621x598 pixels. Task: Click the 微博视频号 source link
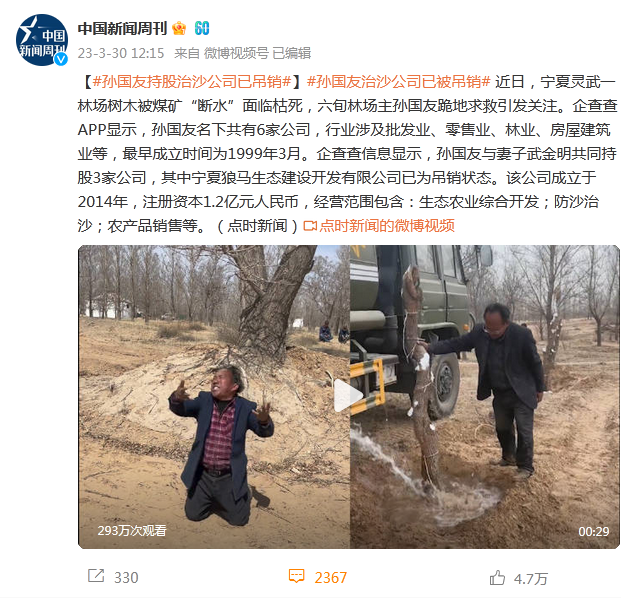click(x=236, y=53)
